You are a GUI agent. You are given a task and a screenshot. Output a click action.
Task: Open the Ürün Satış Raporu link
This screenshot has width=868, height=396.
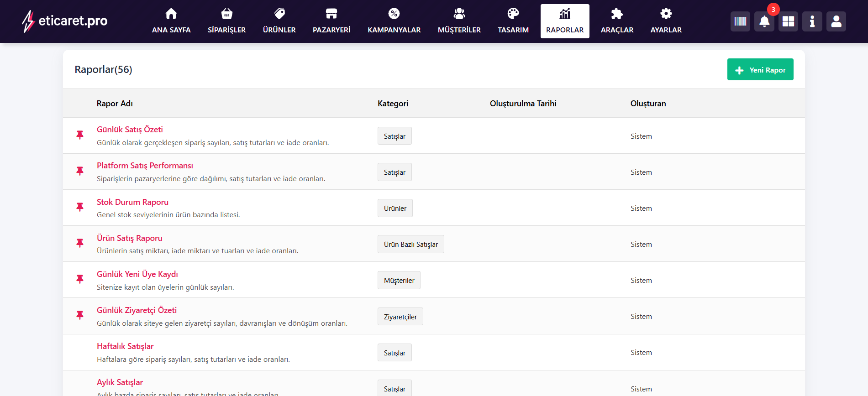click(x=129, y=238)
